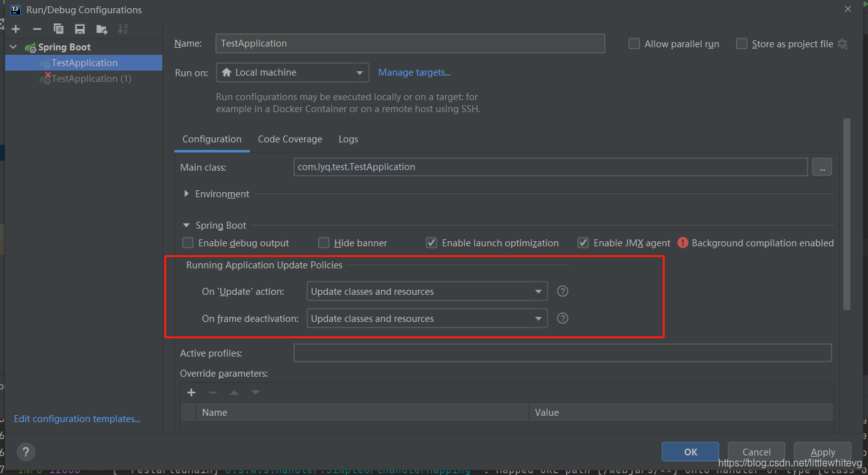Disable Enable launch optimization checkbox
The image size is (868, 475).
pyautogui.click(x=431, y=243)
